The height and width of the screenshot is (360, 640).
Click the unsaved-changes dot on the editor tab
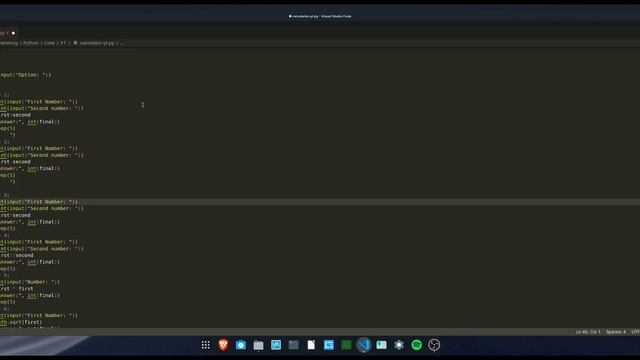point(13,33)
